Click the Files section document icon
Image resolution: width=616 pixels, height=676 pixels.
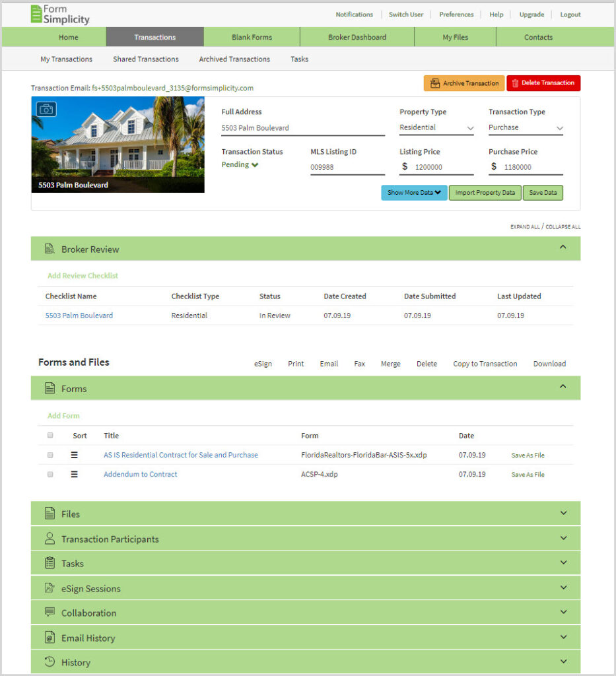pos(50,514)
